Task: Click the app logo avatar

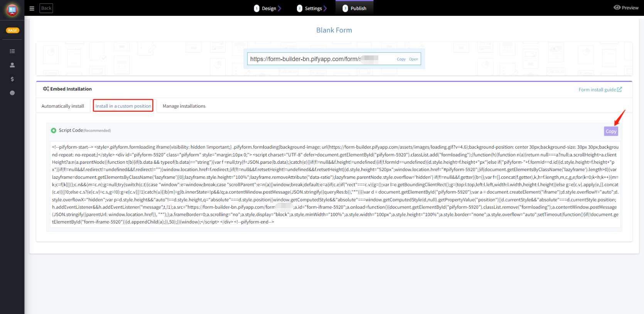Action: pos(12,10)
